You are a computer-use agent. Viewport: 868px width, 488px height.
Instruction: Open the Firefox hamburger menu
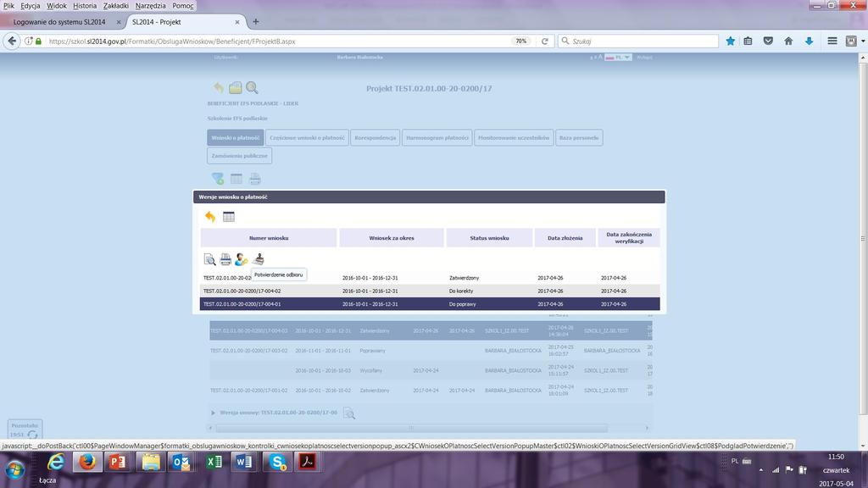832,41
